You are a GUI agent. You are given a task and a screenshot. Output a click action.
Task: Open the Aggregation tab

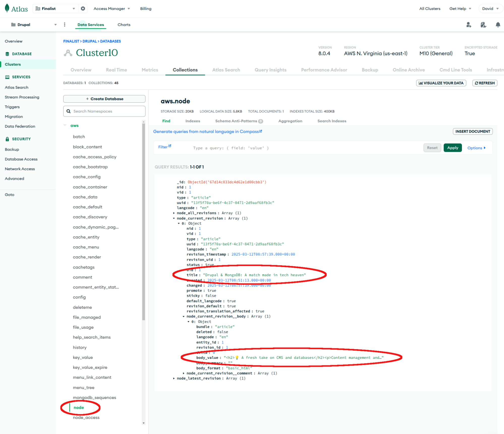click(x=290, y=121)
